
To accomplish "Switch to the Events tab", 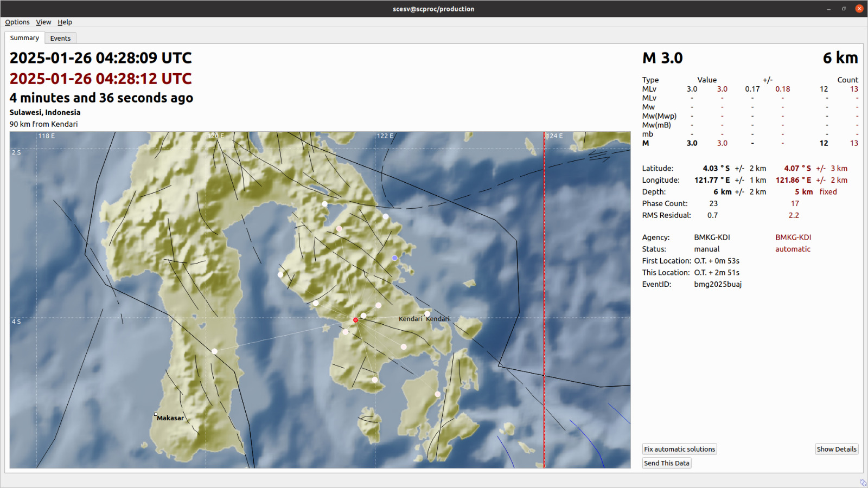I will [60, 38].
